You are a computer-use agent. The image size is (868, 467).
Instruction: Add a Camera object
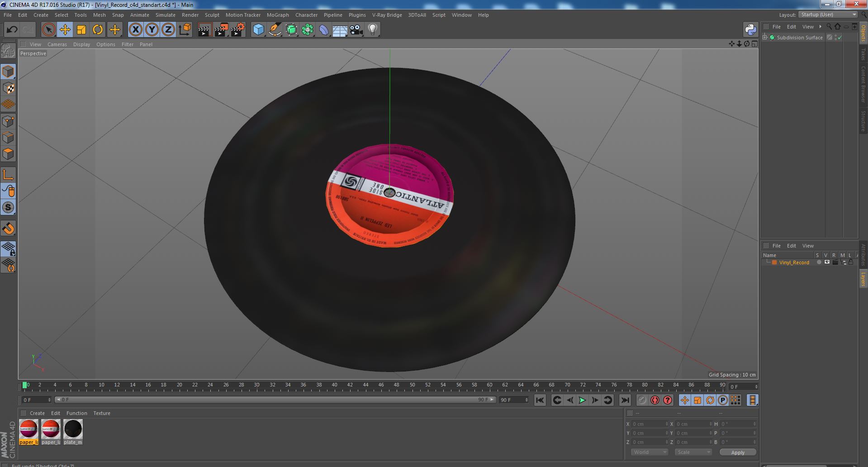point(356,30)
